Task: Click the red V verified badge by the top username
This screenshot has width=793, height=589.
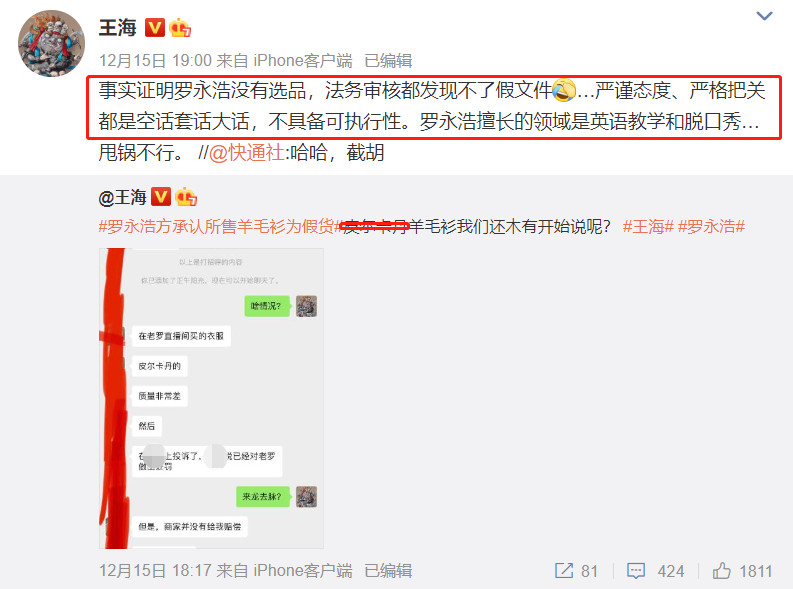Action: click(155, 28)
